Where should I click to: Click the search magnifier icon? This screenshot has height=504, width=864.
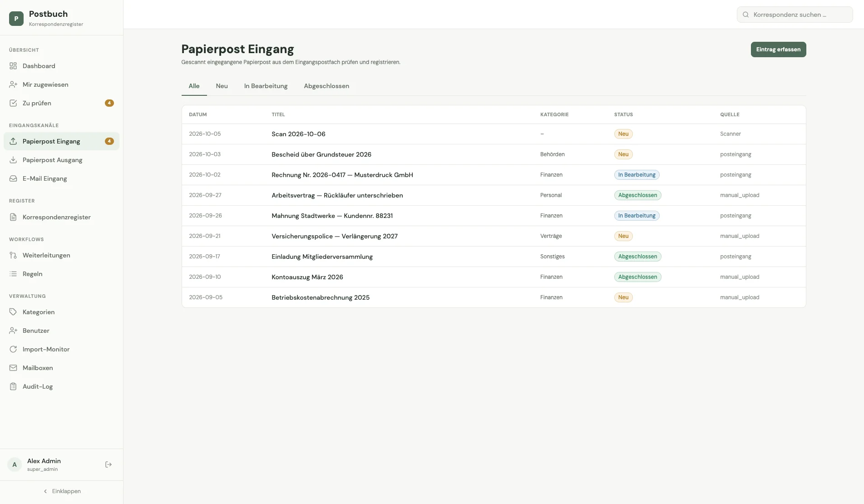click(x=746, y=15)
